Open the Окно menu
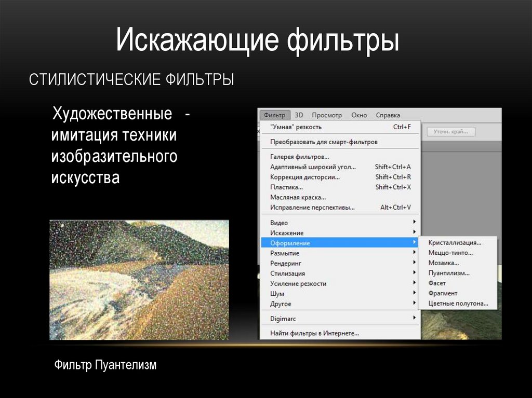The width and height of the screenshot is (532, 398). click(x=359, y=115)
